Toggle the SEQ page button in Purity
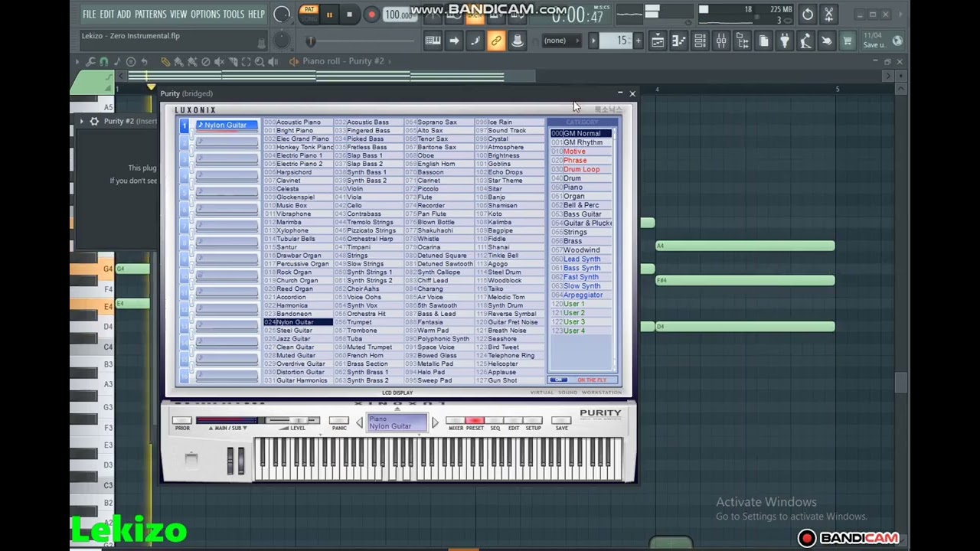 coord(495,420)
